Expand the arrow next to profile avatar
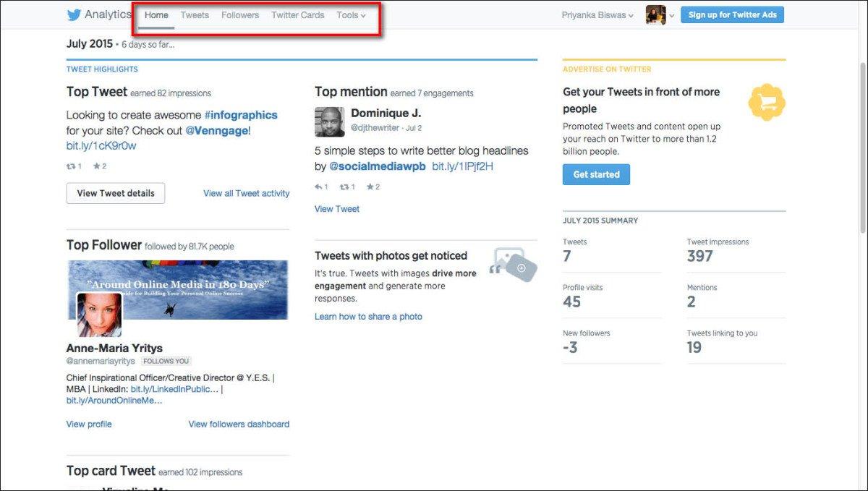This screenshot has height=491, width=868. [672, 15]
